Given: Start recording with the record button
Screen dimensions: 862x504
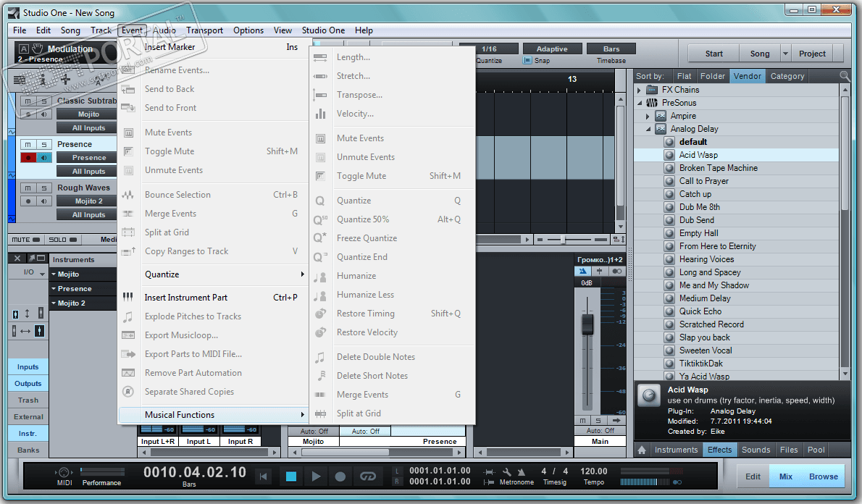Looking at the screenshot, I should click(340, 476).
